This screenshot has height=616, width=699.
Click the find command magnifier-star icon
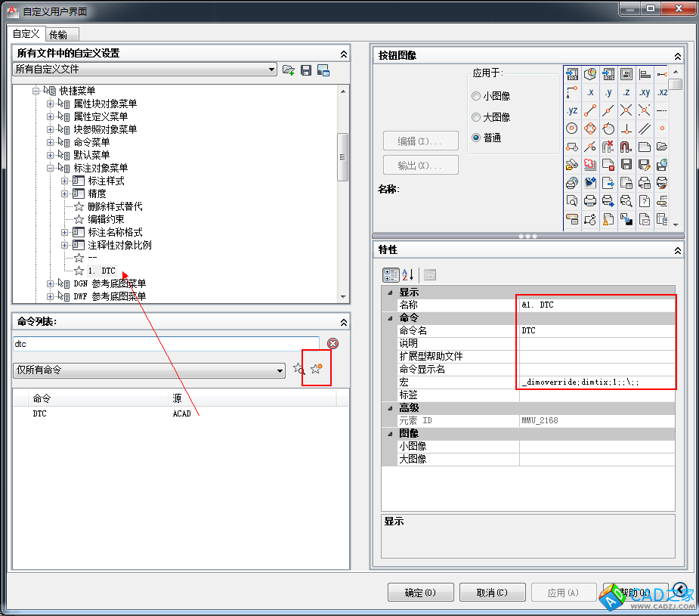click(298, 369)
